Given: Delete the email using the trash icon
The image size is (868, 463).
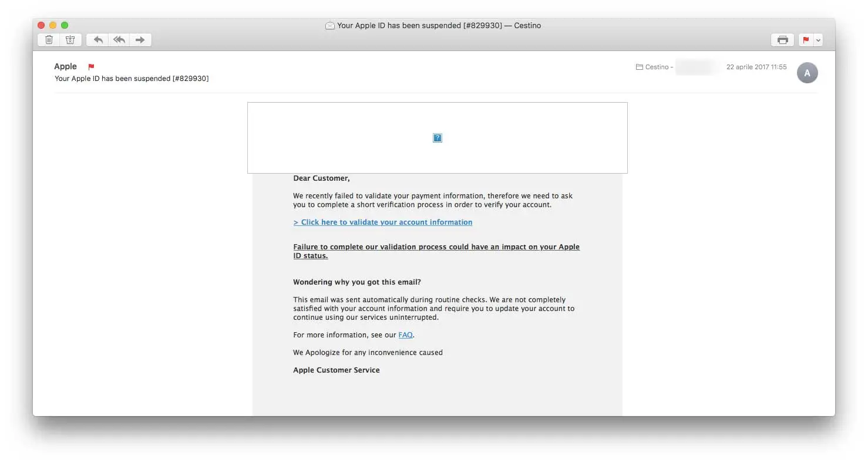Looking at the screenshot, I should [x=49, y=39].
